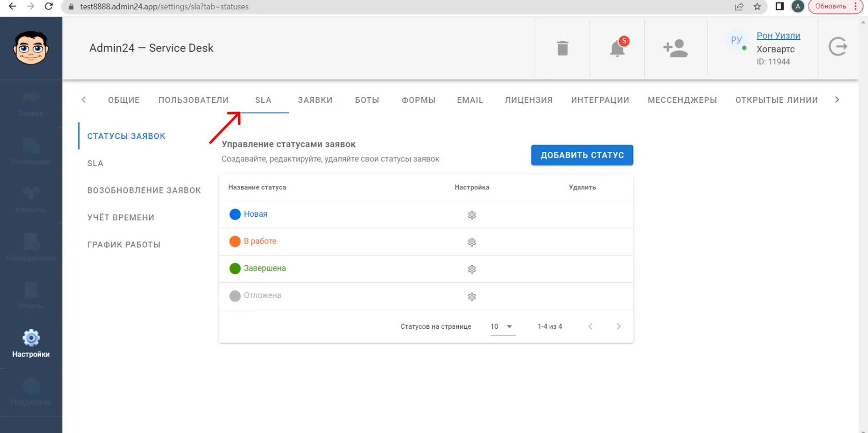Click the cartoon face logo in the sidebar
This screenshot has width=868, height=433.
(x=31, y=47)
